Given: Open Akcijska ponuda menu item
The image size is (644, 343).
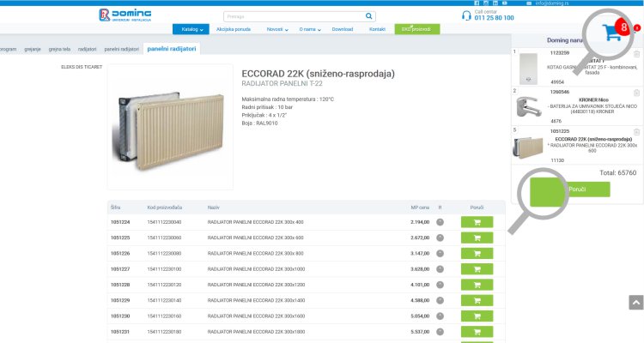Looking at the screenshot, I should (x=234, y=29).
